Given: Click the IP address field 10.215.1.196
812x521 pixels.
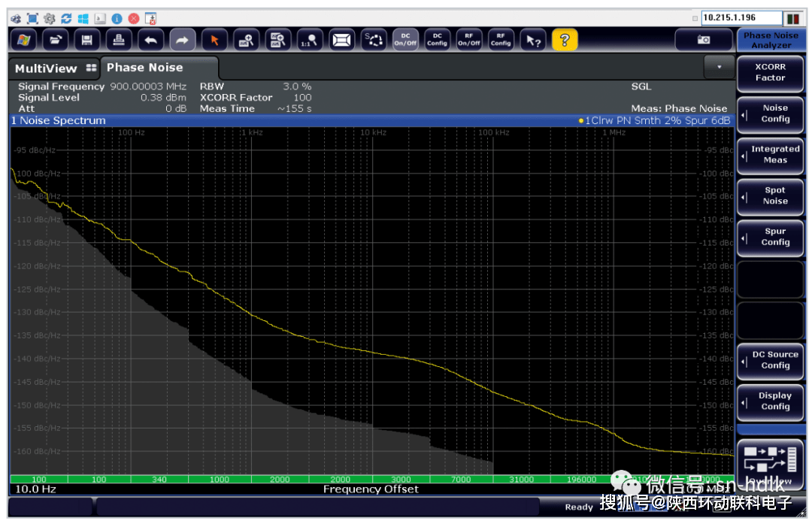Looking at the screenshot, I should coord(739,18).
